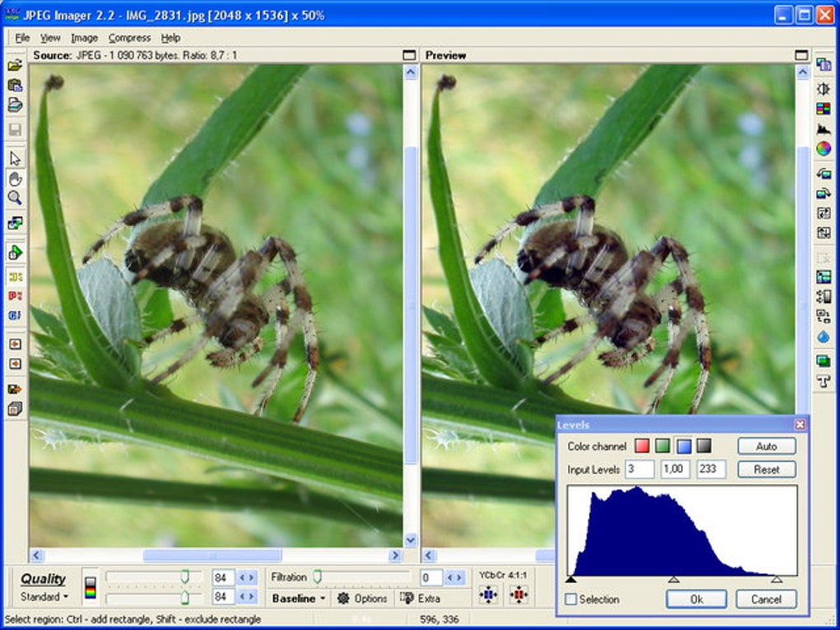The width and height of the screenshot is (840, 630).
Task: Click the white point triangle under histogram
Action: (777, 579)
